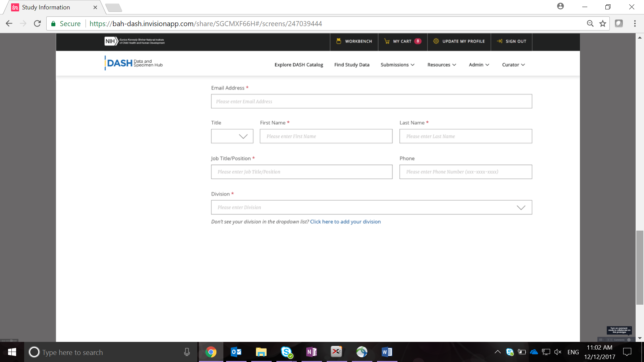The width and height of the screenshot is (644, 362).
Task: Click the page vertical scrollbar thumb
Action: tap(640, 267)
